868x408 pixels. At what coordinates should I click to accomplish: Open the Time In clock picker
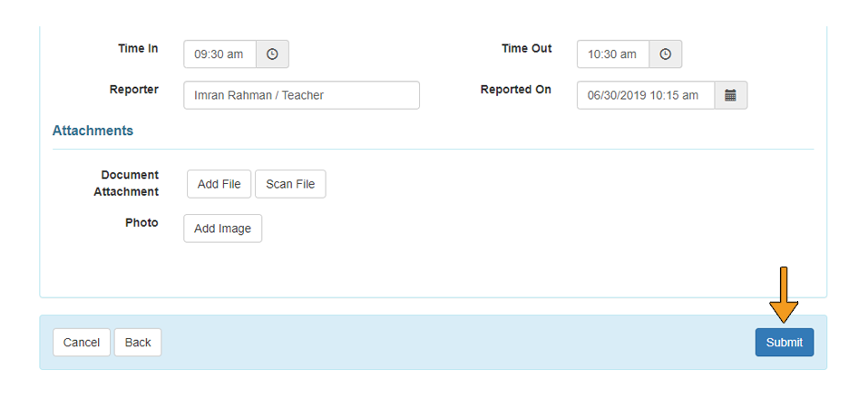272,54
